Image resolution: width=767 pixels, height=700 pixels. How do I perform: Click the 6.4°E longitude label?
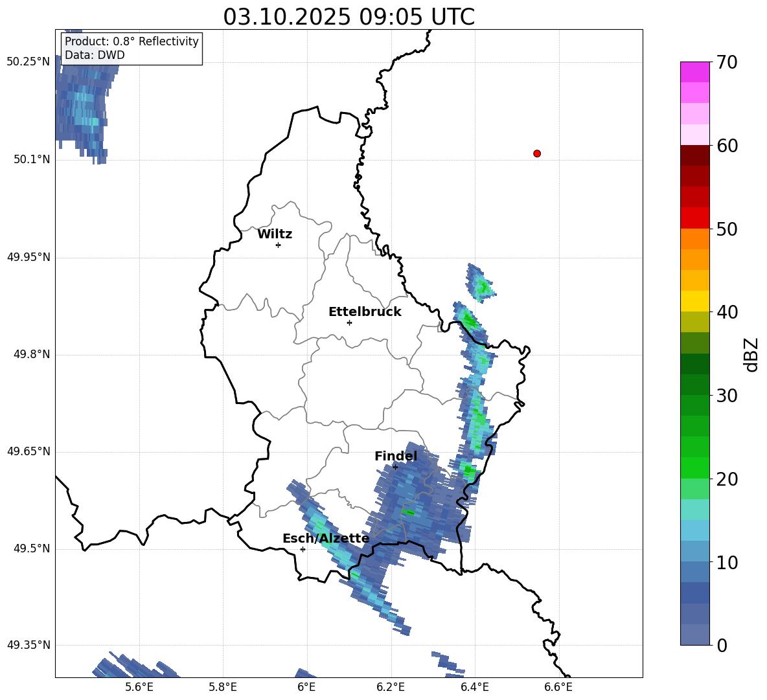pos(475,687)
